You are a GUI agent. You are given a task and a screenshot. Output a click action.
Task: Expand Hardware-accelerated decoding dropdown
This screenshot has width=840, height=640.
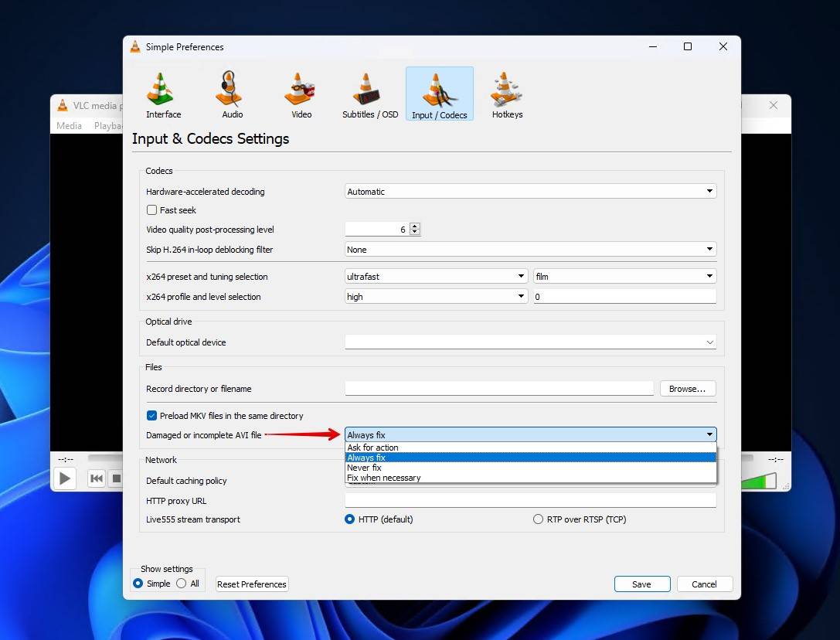pyautogui.click(x=531, y=192)
